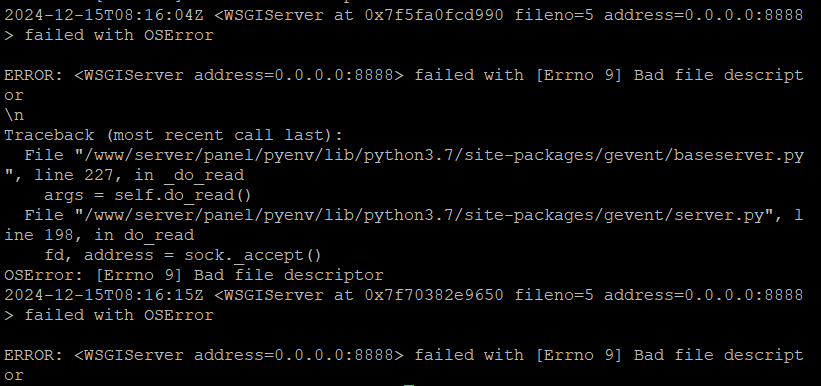Click 'address=0.0.0.0:8888' in first ERROR line
821x386 pixels.
click(x=294, y=75)
